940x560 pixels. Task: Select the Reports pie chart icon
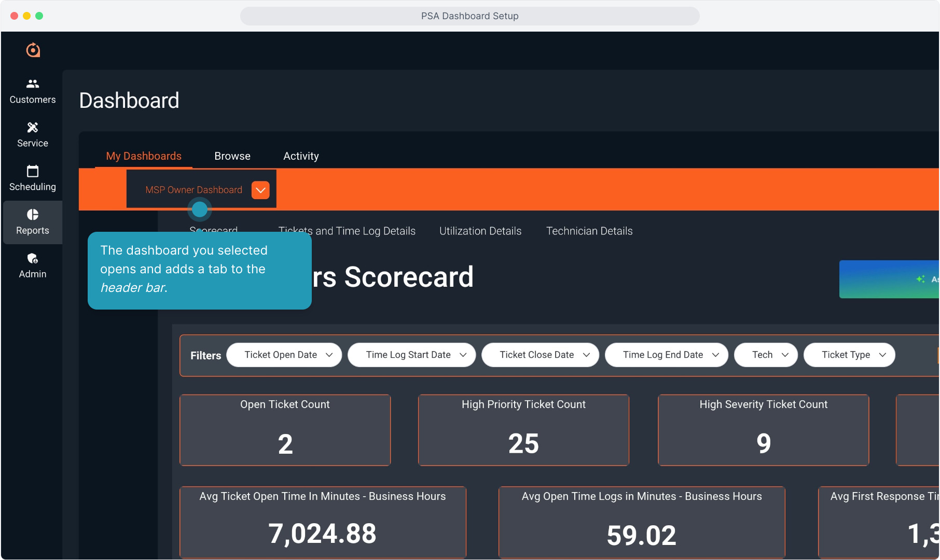33,215
